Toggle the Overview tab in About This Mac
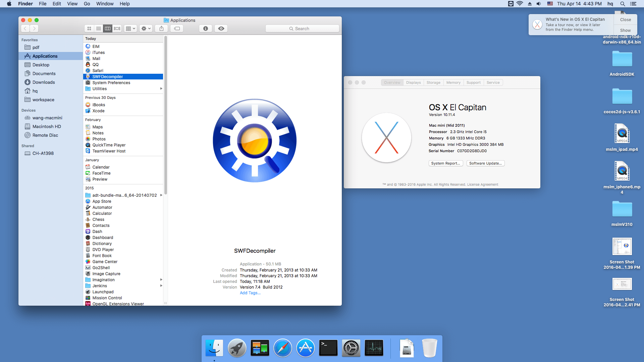This screenshot has height=362, width=644. 391,82
